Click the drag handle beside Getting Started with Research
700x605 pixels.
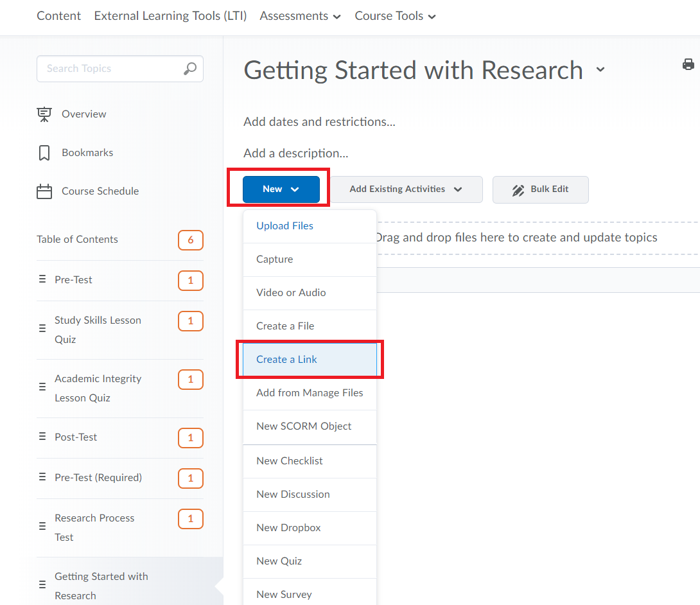(x=42, y=584)
